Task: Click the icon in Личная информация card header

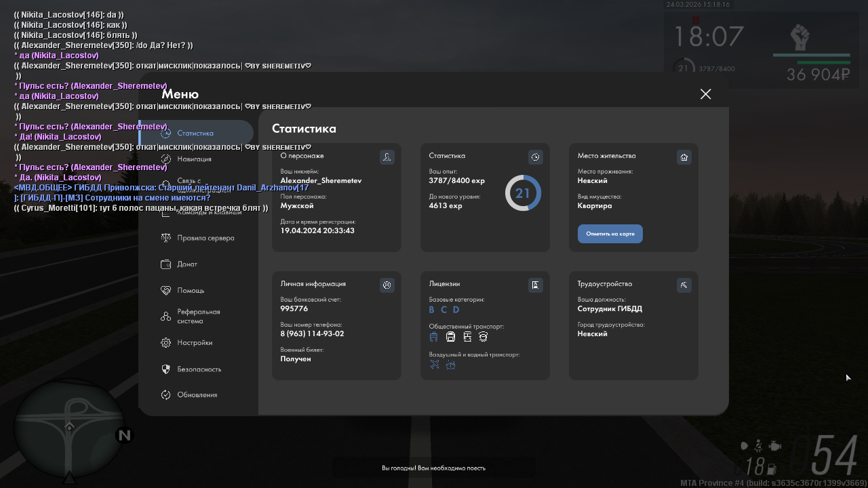Action: pyautogui.click(x=387, y=285)
